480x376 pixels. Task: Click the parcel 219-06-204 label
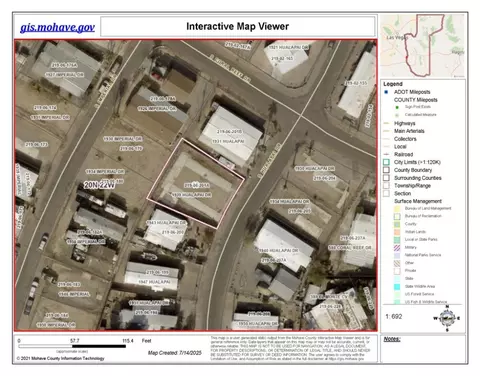(324, 178)
